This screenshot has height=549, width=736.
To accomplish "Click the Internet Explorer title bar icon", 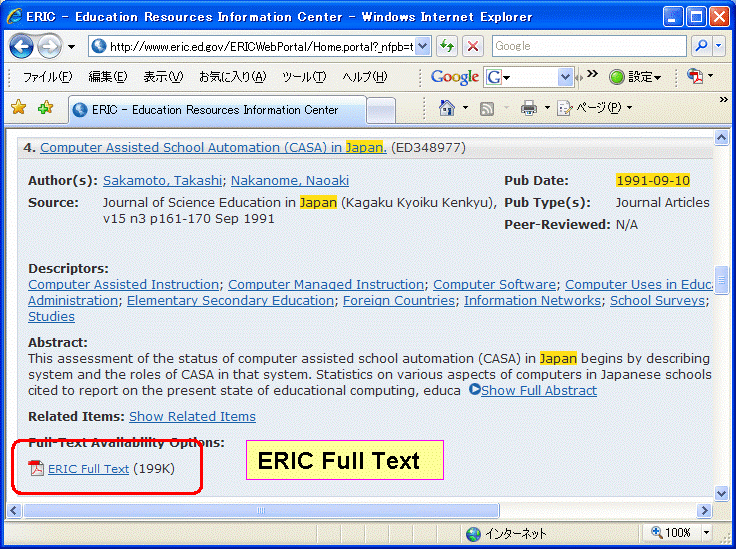I will (x=15, y=17).
